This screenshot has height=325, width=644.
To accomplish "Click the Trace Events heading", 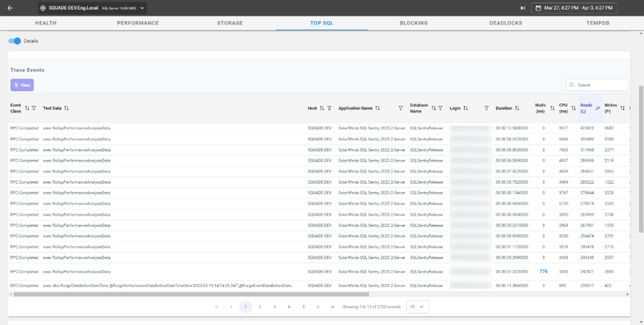I will tap(27, 70).
